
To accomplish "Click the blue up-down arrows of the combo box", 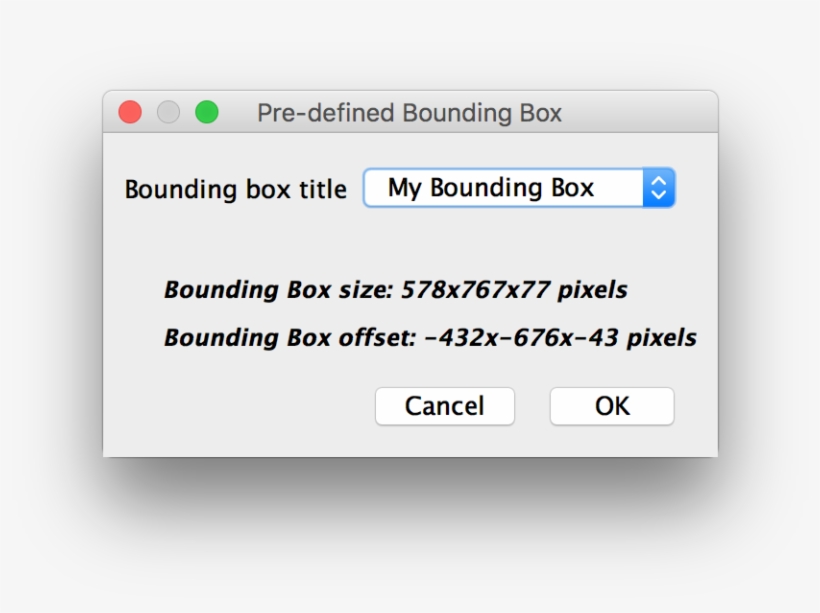I will (x=659, y=188).
